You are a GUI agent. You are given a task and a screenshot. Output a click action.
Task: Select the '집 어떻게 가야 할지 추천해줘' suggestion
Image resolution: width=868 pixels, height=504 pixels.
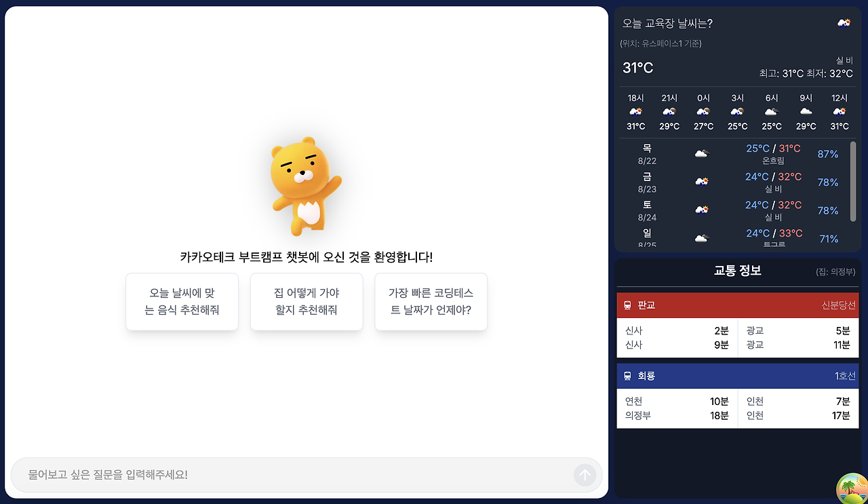307,302
